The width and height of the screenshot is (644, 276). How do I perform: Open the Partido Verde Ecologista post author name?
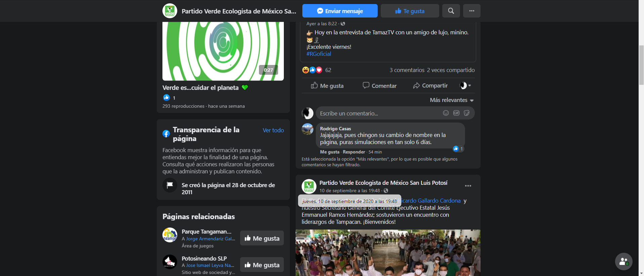tap(383, 183)
